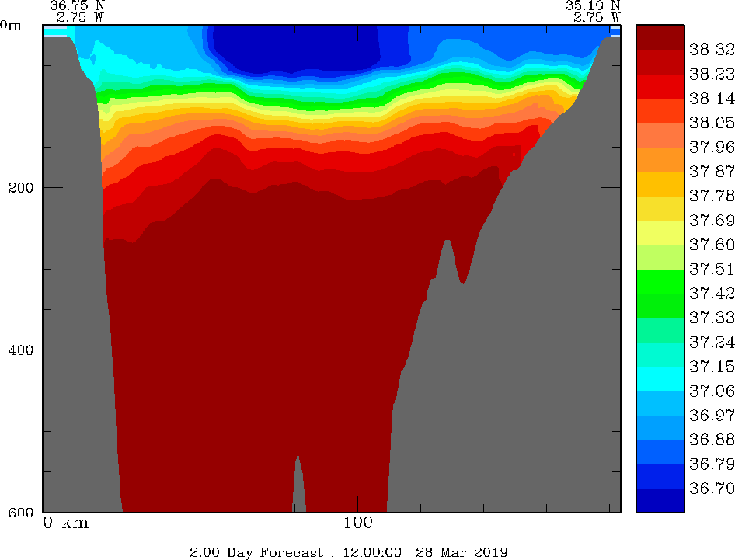Pick the pale yellow swatch above 37.60

tap(660, 233)
